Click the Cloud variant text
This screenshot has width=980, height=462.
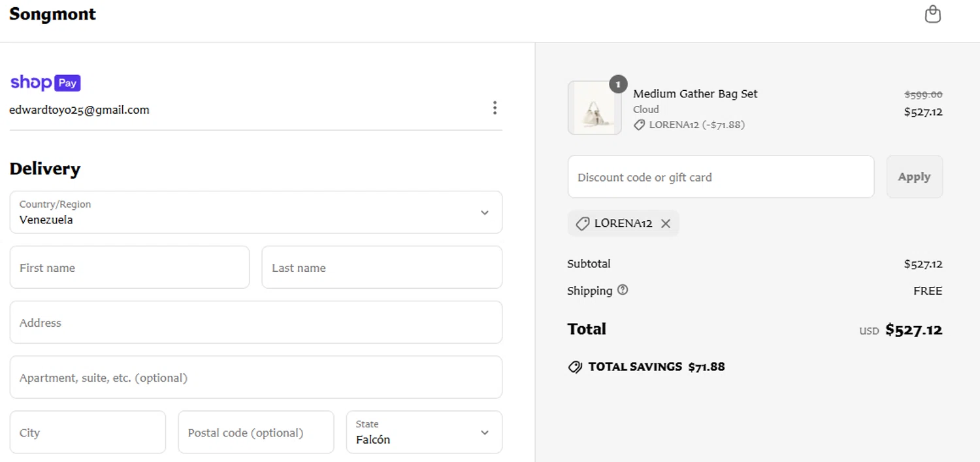(x=646, y=109)
